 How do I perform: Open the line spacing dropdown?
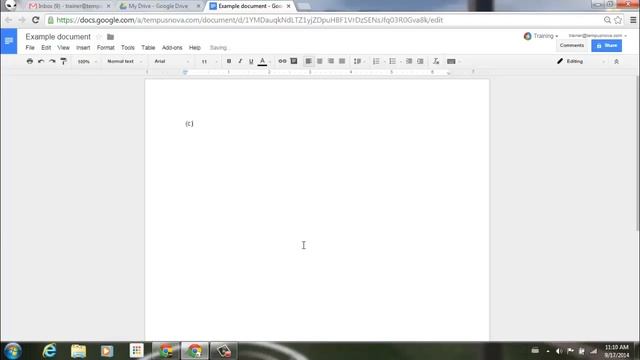pos(359,61)
